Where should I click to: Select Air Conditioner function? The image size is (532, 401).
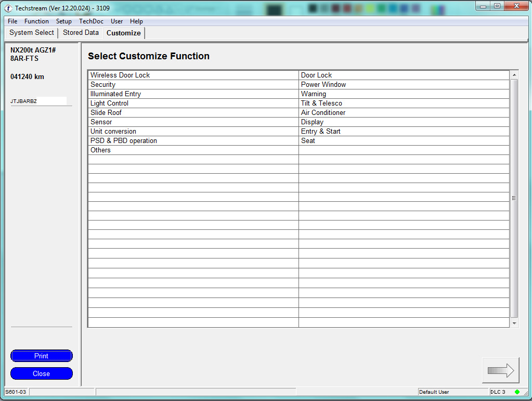[404, 113]
